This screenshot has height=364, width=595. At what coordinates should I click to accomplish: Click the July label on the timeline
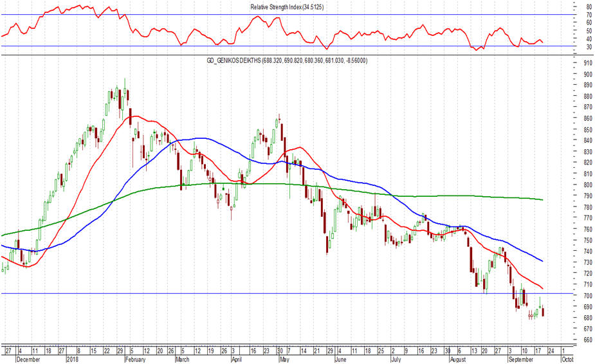pyautogui.click(x=396, y=359)
